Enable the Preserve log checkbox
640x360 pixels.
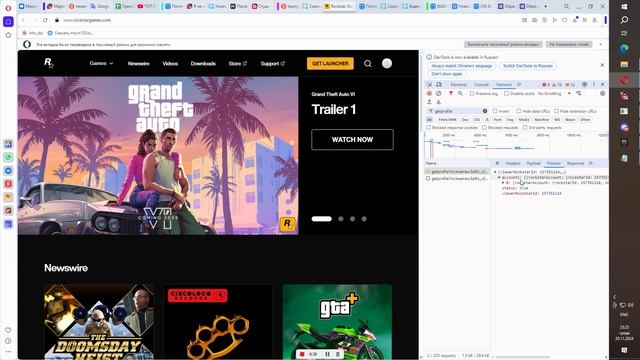[x=472, y=93]
